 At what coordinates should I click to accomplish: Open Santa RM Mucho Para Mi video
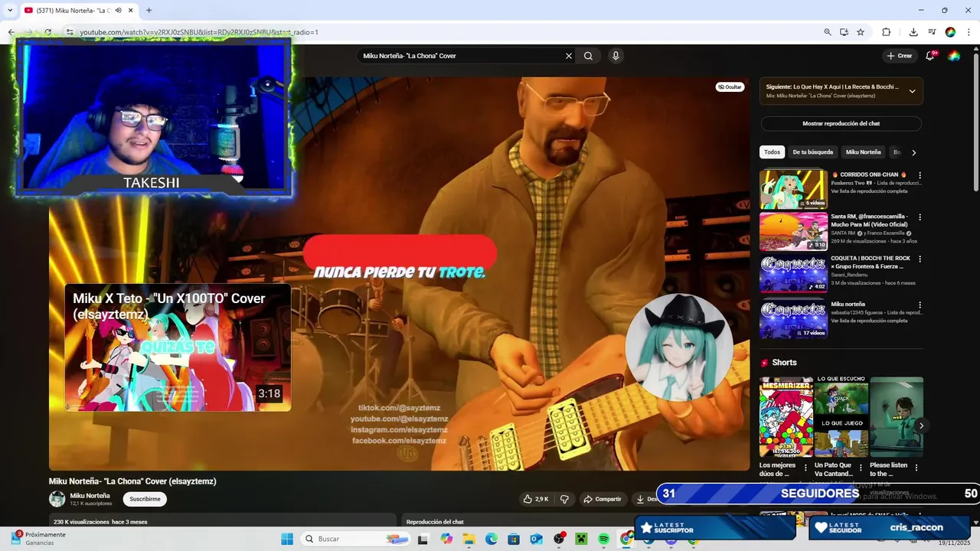pyautogui.click(x=793, y=231)
